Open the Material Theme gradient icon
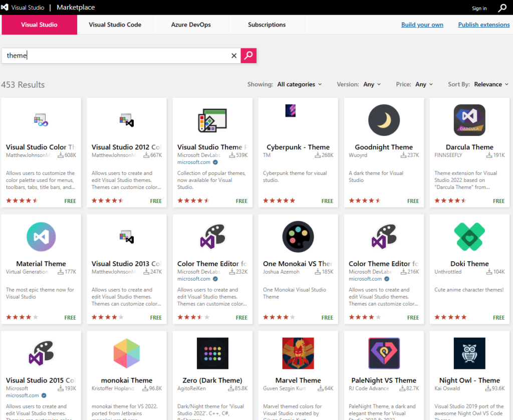This screenshot has width=513, height=420. click(41, 237)
